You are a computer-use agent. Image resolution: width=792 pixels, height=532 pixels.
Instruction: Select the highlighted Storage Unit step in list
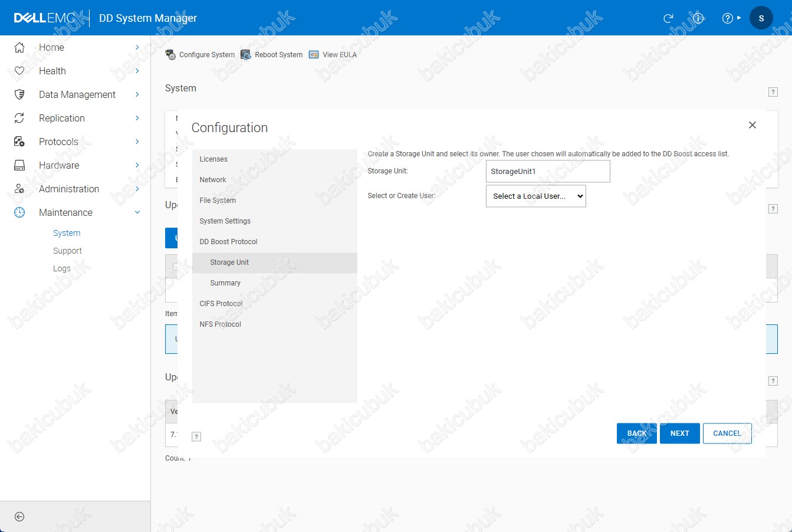(275, 262)
